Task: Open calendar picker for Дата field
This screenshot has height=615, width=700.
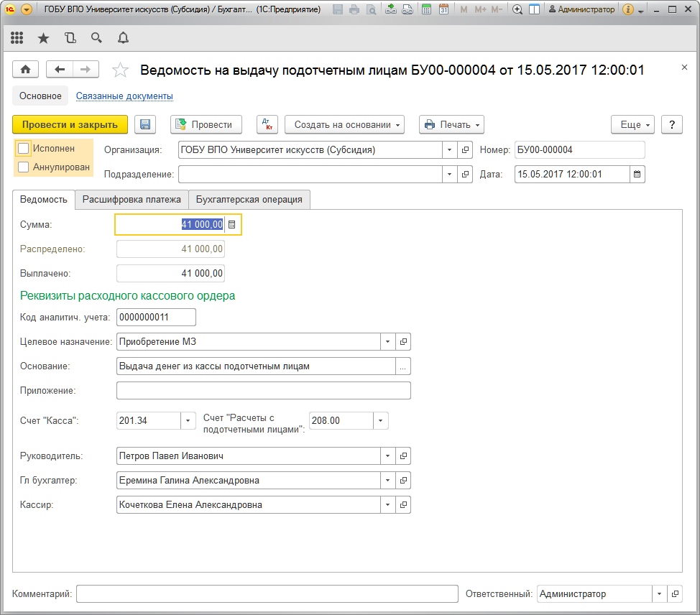Action: coord(637,174)
